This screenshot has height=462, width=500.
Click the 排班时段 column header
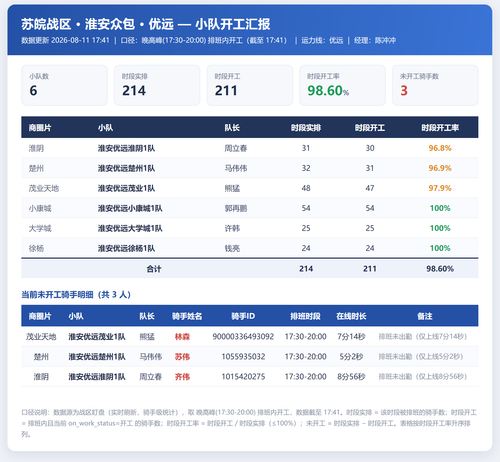(305, 316)
